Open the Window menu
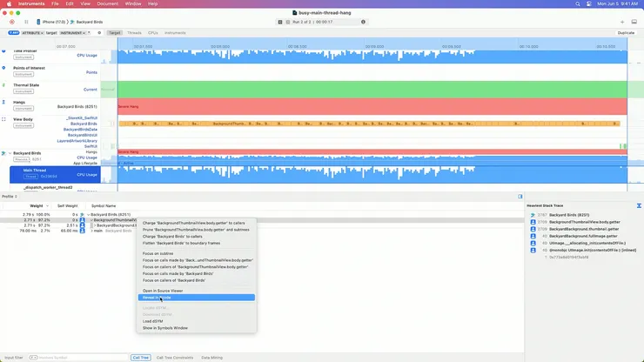This screenshot has height=362, width=644. coord(133,3)
